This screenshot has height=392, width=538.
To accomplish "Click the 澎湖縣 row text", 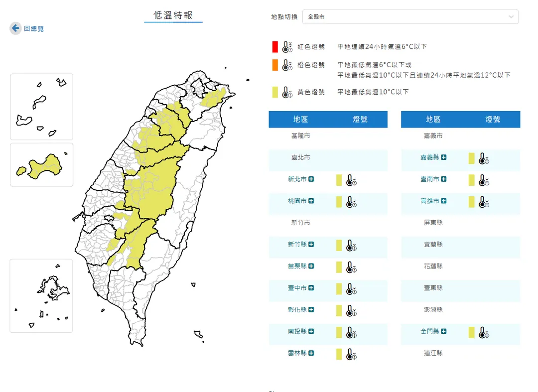I will (433, 310).
